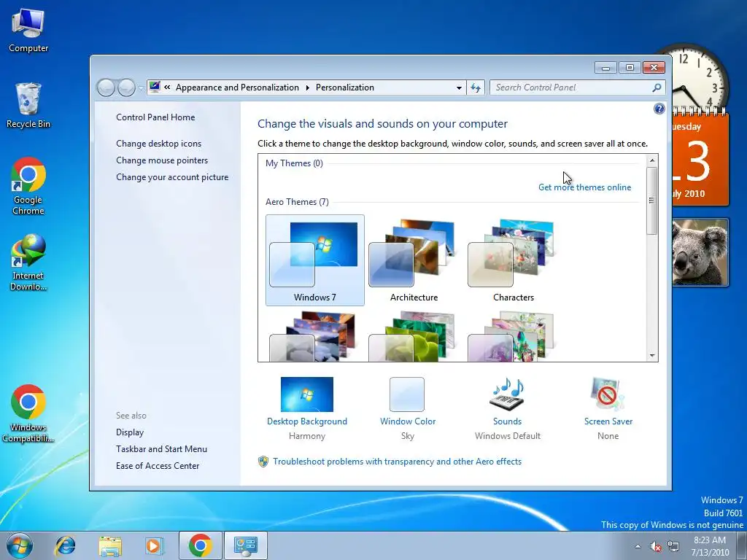Open Control Panel Home link
The image size is (747, 560).
pyautogui.click(x=155, y=117)
